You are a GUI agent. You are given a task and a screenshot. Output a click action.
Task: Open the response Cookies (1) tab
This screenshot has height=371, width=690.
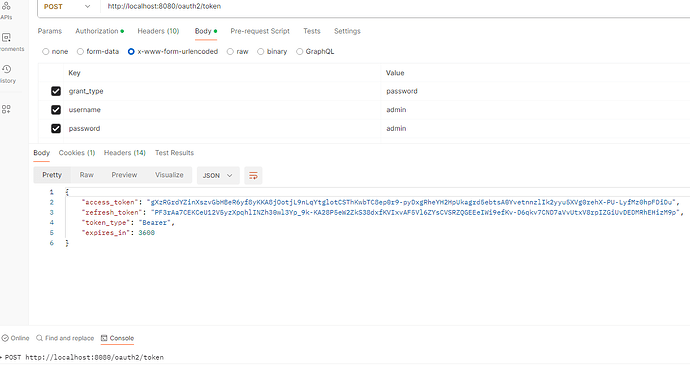(x=77, y=153)
